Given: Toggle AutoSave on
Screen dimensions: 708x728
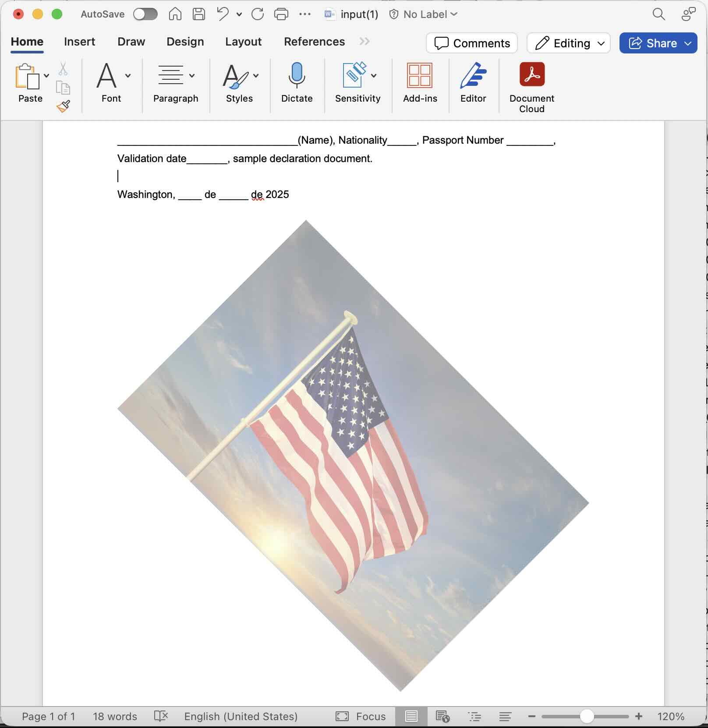Looking at the screenshot, I should (145, 14).
